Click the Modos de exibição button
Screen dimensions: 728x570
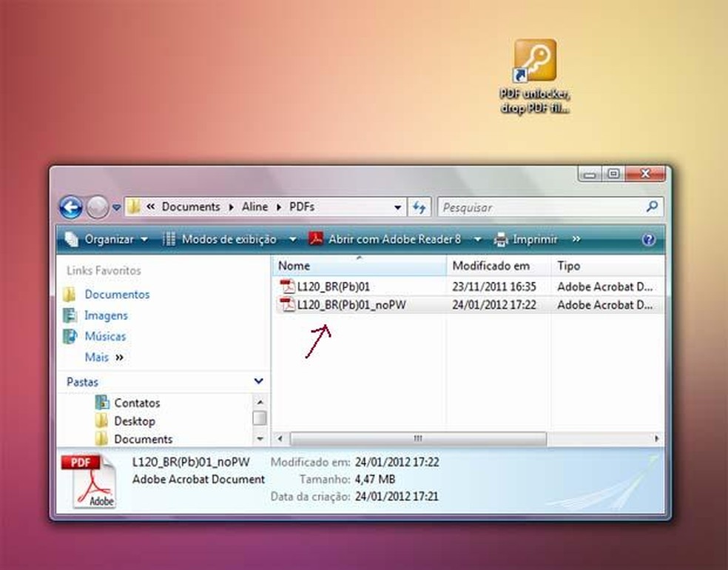220,239
